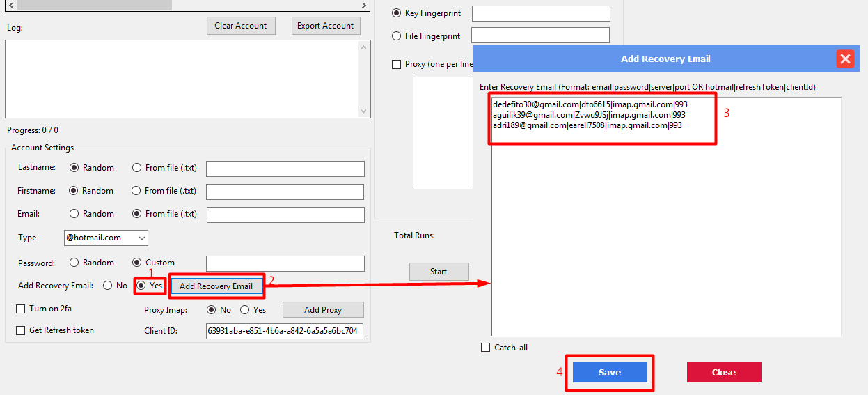This screenshot has height=395, width=868.
Task: Select Random for Password
Action: pos(74,263)
